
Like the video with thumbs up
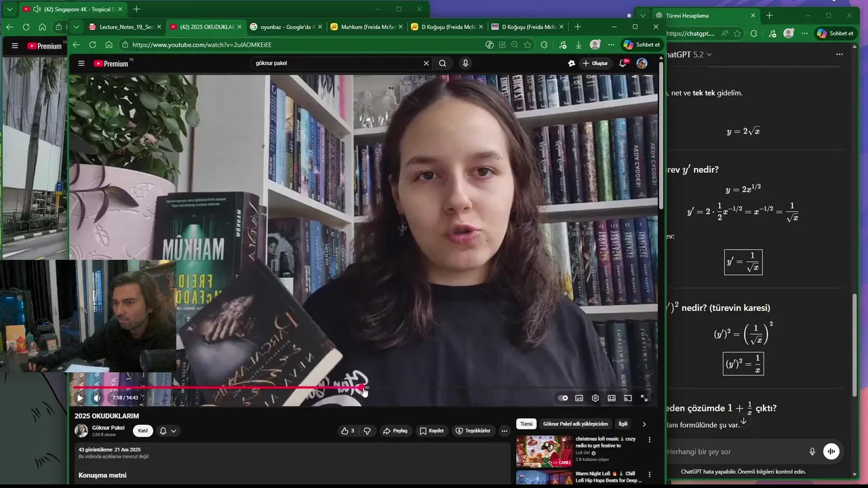tap(347, 430)
